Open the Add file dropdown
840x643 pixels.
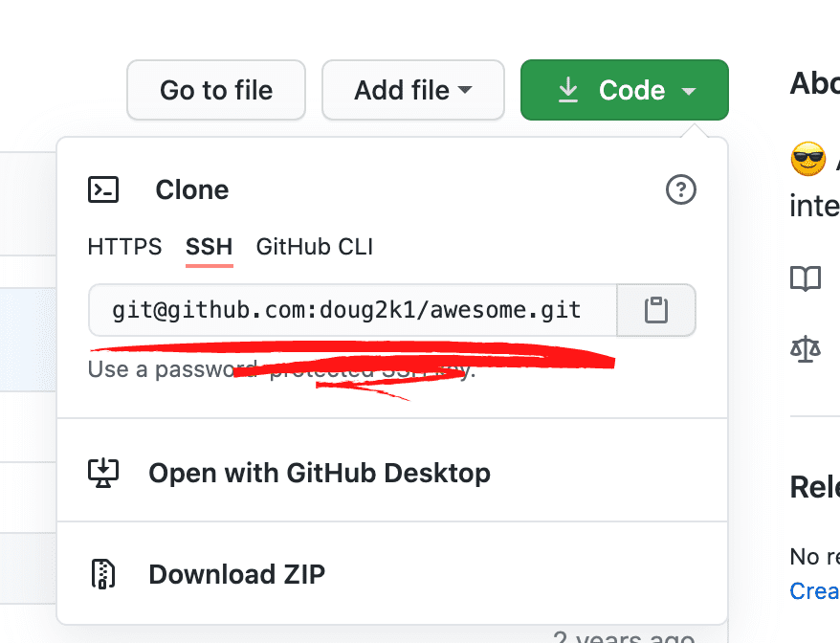pos(412,89)
